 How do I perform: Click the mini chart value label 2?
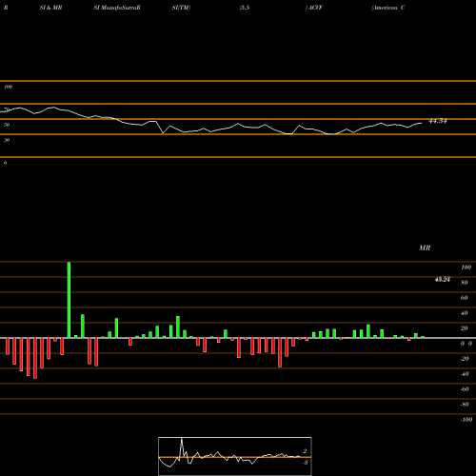point(305,451)
